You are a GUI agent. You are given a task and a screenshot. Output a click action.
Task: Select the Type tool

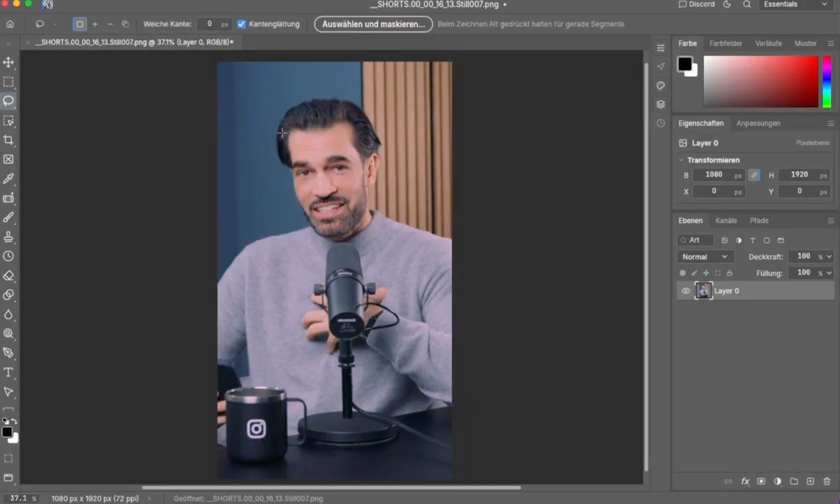[x=8, y=373]
